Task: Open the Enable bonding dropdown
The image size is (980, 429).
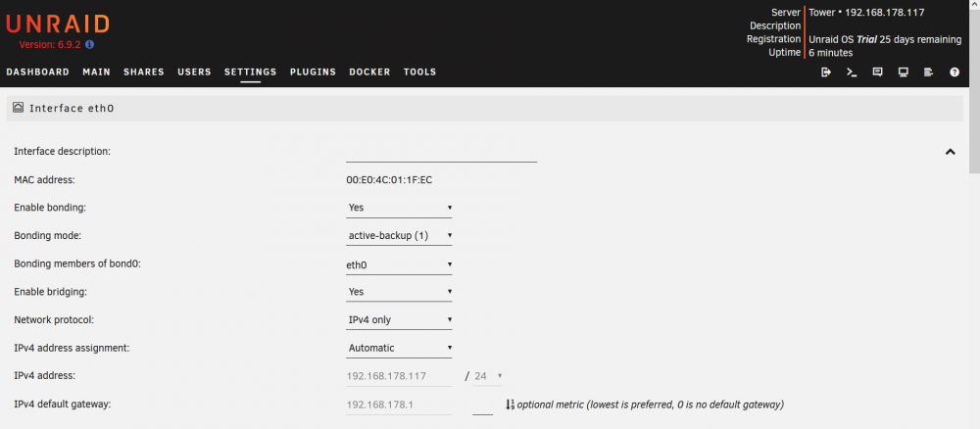Action: (400, 208)
